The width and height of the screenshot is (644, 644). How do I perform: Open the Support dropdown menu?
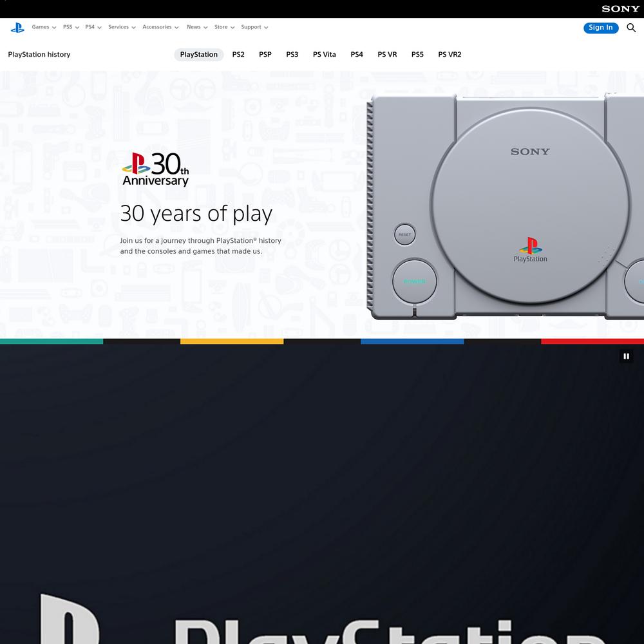pyautogui.click(x=254, y=27)
